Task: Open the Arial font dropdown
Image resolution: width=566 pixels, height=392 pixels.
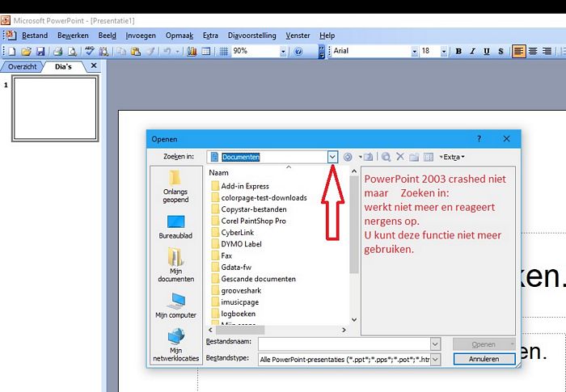Action: pyautogui.click(x=414, y=52)
